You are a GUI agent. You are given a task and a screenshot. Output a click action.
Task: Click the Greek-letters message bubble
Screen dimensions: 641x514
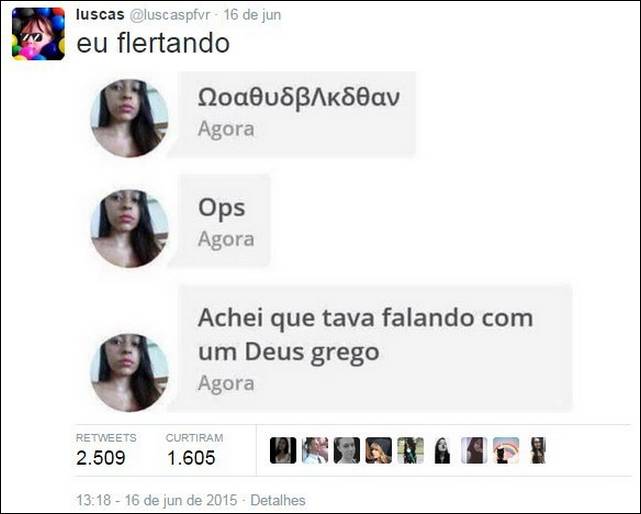tap(296, 114)
